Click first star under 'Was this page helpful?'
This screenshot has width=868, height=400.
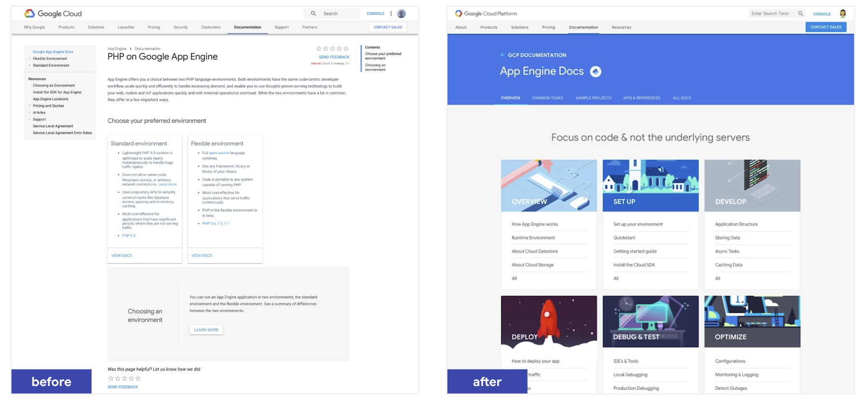(110, 378)
